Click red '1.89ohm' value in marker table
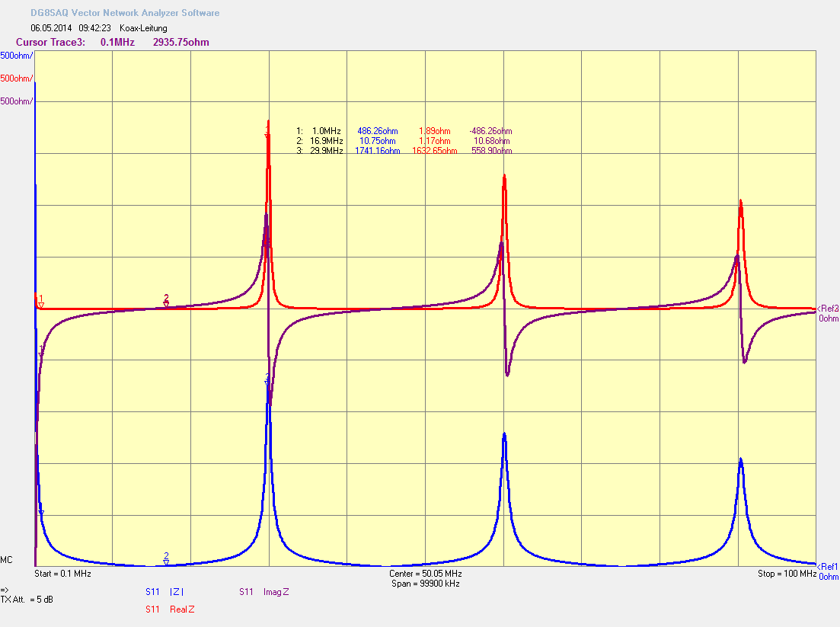The image size is (840, 627). click(434, 131)
